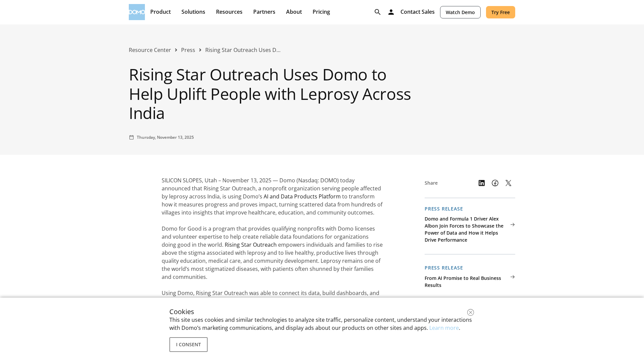The image size is (644, 362).
Task: Expand the Partners menu
Action: [x=264, y=12]
